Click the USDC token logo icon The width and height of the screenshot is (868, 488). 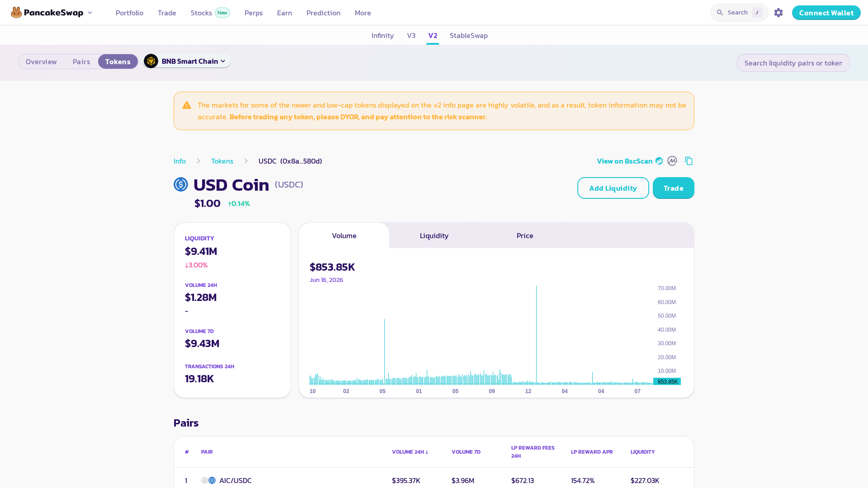(x=181, y=184)
